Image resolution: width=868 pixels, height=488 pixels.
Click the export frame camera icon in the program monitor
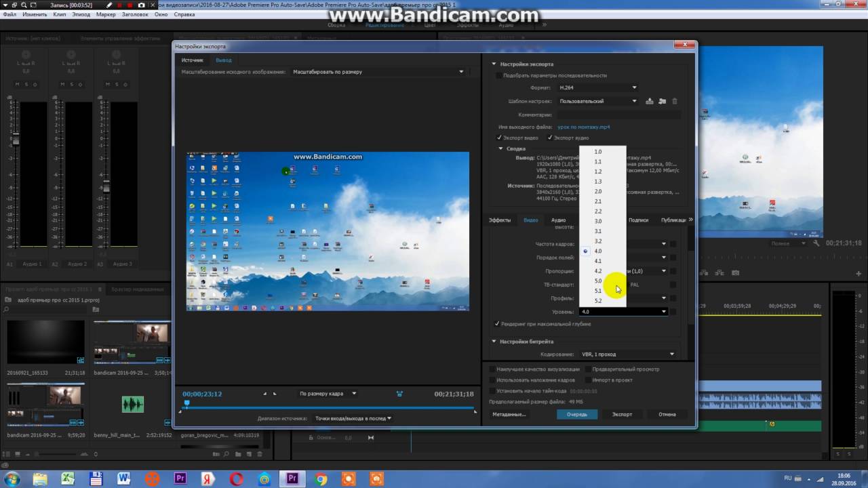tap(736, 272)
